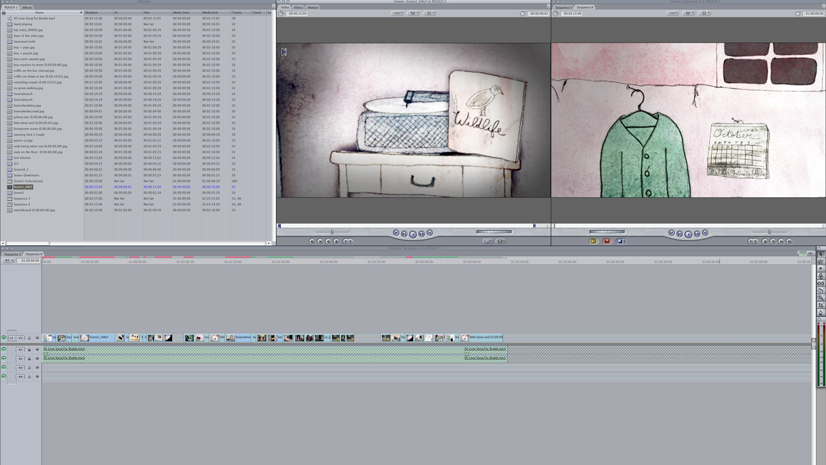Mute the A1 audio track
The image size is (826, 465).
click(x=4, y=350)
